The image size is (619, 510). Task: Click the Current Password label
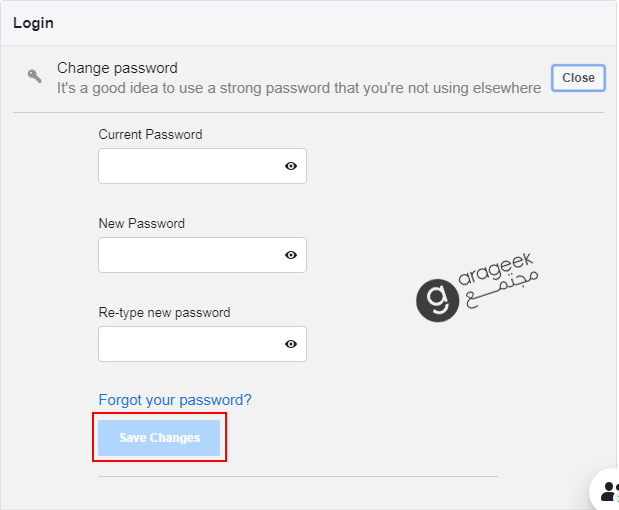[150, 135]
